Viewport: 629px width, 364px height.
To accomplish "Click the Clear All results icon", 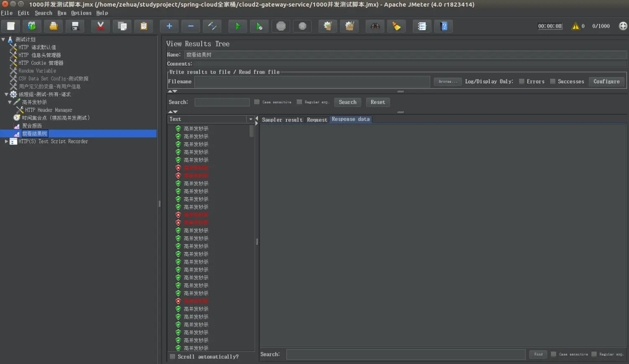I will [349, 26].
